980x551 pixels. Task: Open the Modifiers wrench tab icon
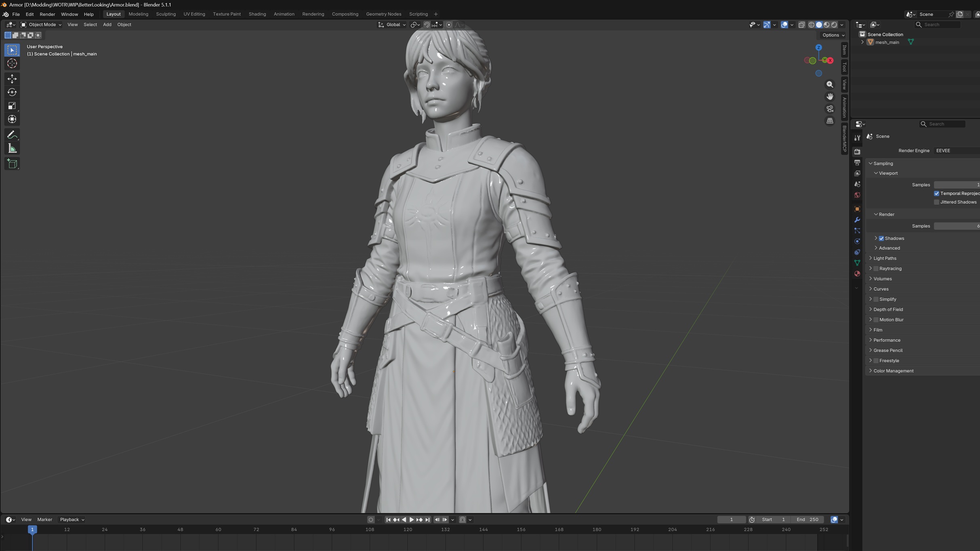(x=857, y=220)
